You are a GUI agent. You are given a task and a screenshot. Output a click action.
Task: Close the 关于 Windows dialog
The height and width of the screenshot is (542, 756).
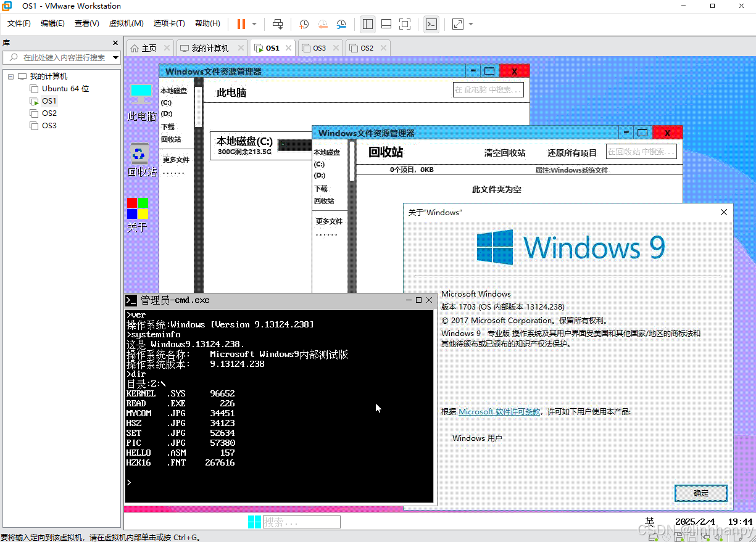724,212
